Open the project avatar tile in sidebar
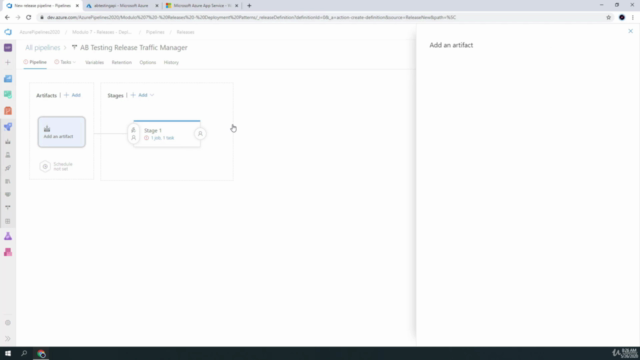This screenshot has width=640, height=360. pyautogui.click(x=8, y=48)
